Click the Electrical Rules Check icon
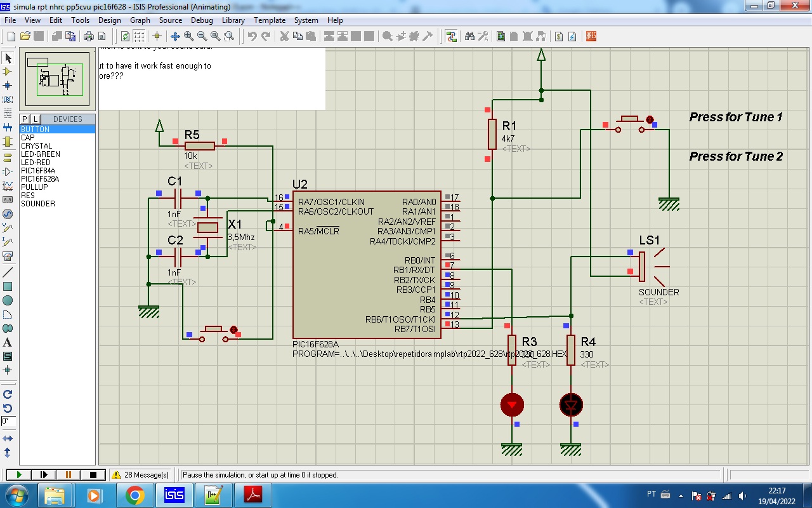The width and height of the screenshot is (812, 508). [x=572, y=36]
